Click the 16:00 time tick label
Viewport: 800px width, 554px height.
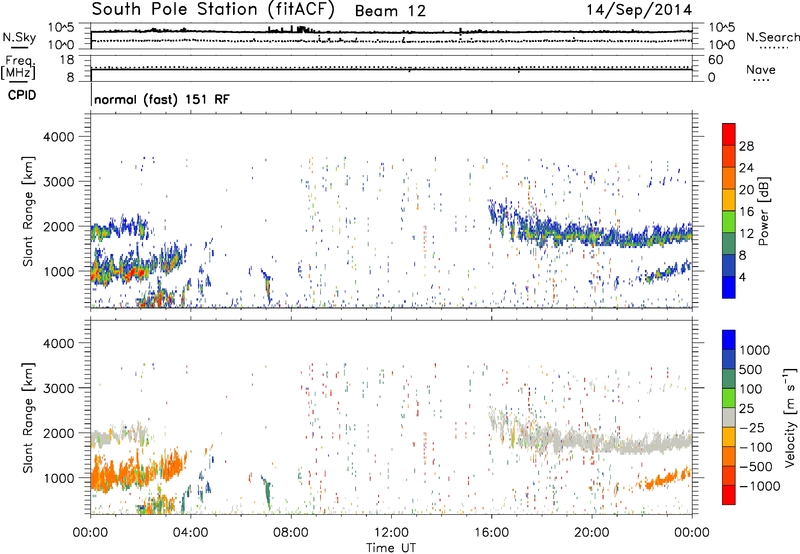click(x=491, y=533)
